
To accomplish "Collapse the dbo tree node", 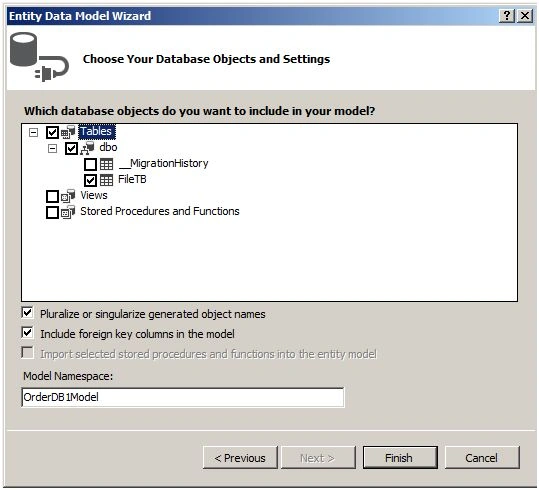I will click(x=52, y=149).
